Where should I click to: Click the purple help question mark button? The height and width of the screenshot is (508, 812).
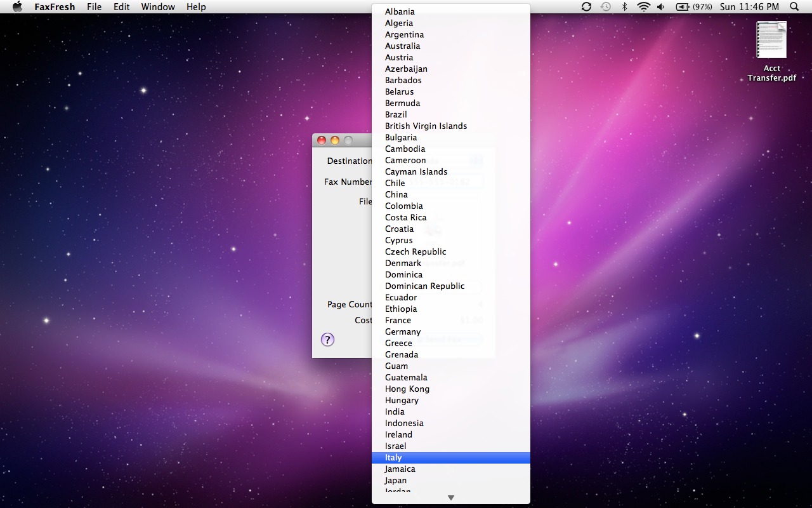tap(327, 340)
